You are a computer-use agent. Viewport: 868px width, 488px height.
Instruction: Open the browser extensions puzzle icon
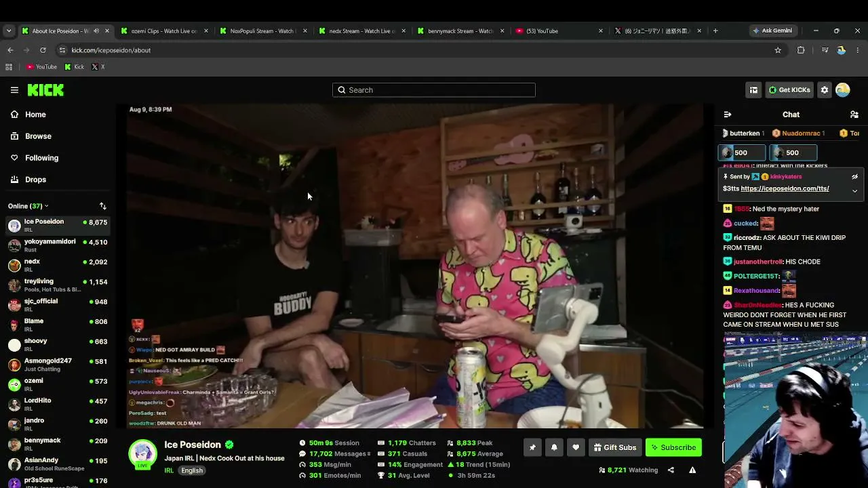point(801,50)
